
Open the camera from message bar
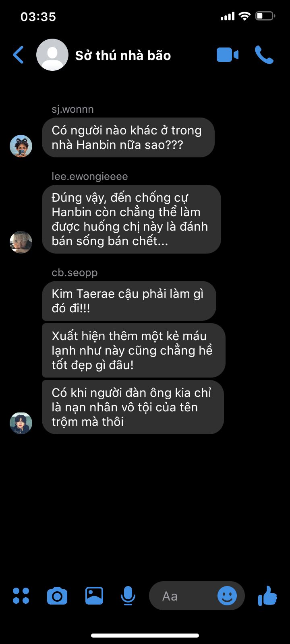point(57,596)
